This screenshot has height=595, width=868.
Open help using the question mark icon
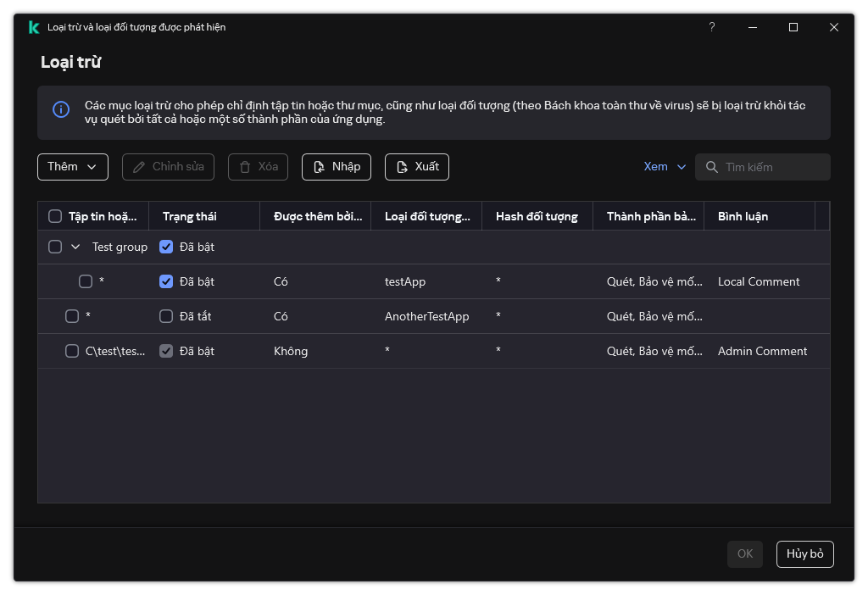click(x=712, y=27)
